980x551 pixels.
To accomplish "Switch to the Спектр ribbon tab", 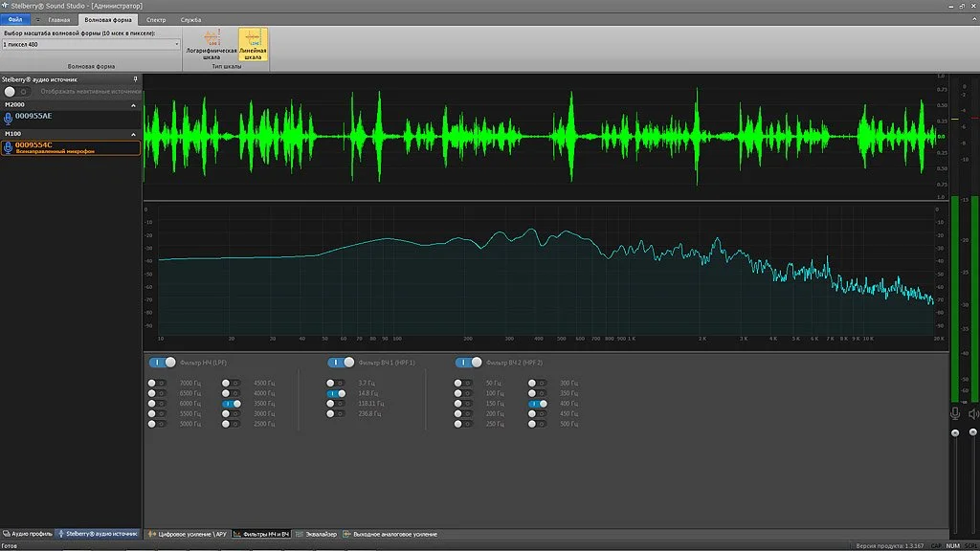I will 156,20.
